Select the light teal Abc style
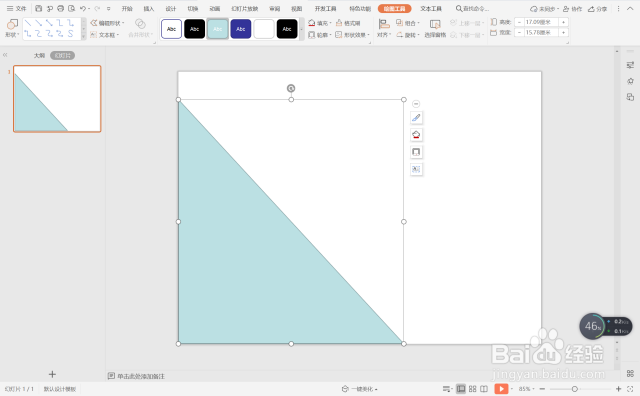This screenshot has height=396, width=640. [218, 29]
